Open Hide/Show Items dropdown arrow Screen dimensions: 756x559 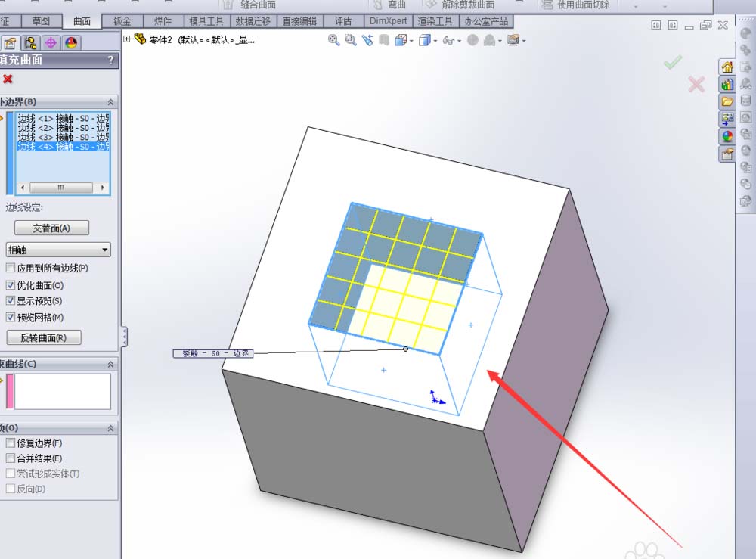click(x=459, y=41)
